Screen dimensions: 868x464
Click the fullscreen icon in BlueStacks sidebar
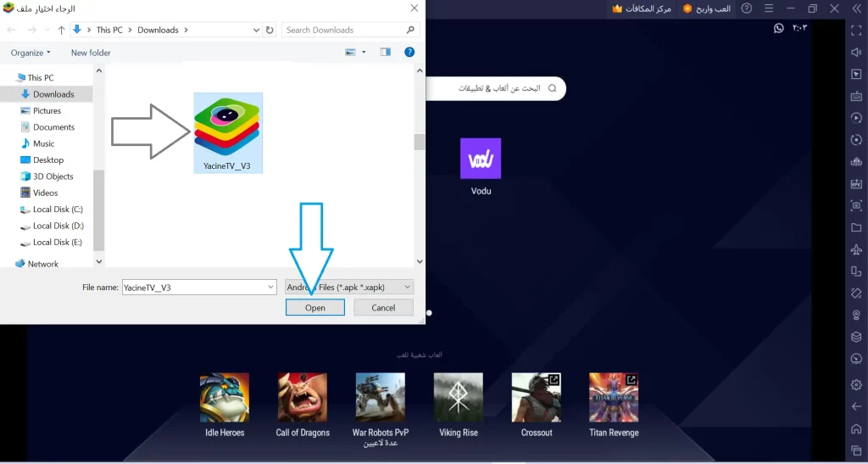click(856, 30)
